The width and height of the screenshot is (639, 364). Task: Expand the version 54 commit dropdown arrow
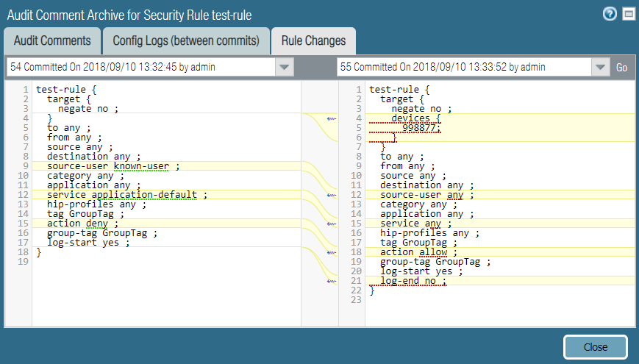[285, 67]
